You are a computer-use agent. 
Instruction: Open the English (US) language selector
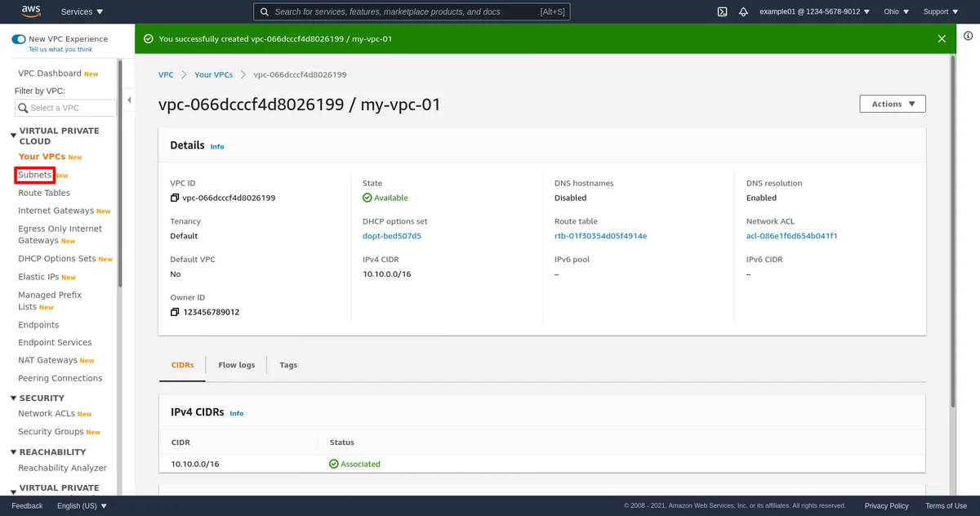[82, 505]
